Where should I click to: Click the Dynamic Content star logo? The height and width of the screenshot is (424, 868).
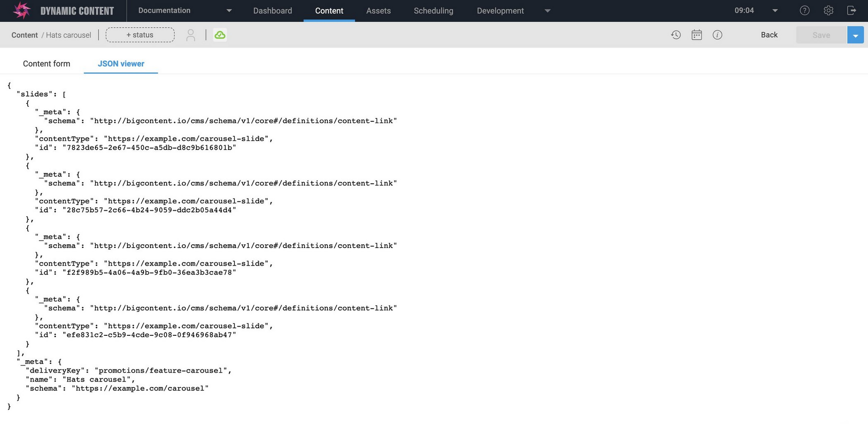coord(21,11)
